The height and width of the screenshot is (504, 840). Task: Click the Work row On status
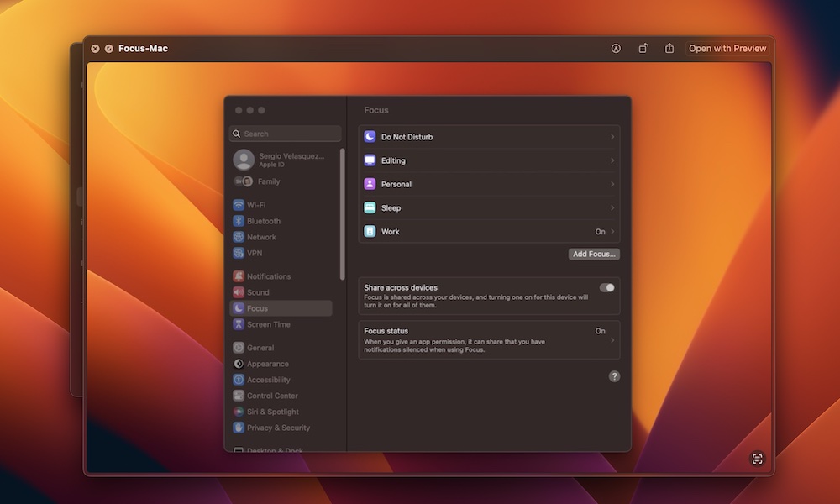(x=600, y=231)
